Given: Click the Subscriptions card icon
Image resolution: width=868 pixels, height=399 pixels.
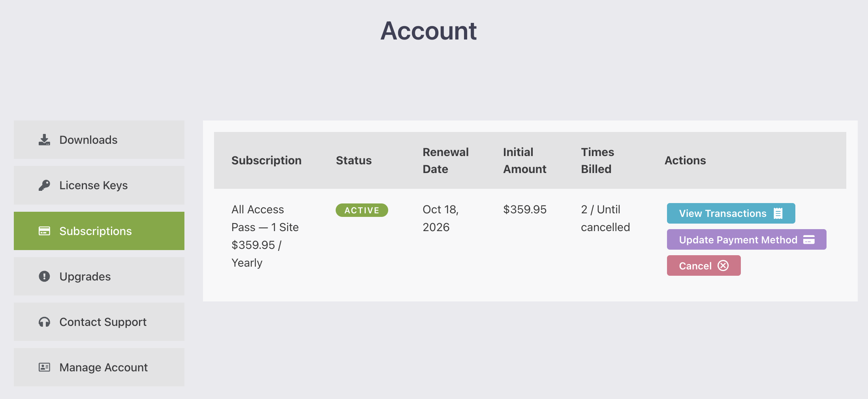Looking at the screenshot, I should click(x=44, y=231).
